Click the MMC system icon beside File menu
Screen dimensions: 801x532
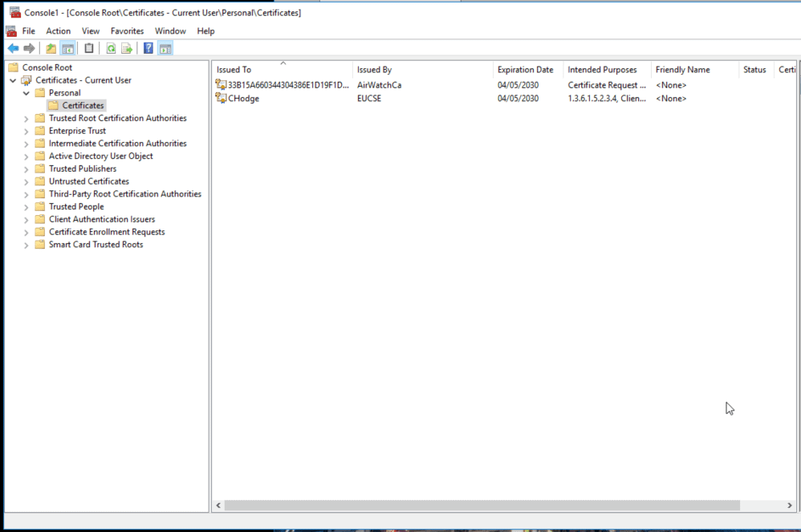(x=11, y=31)
